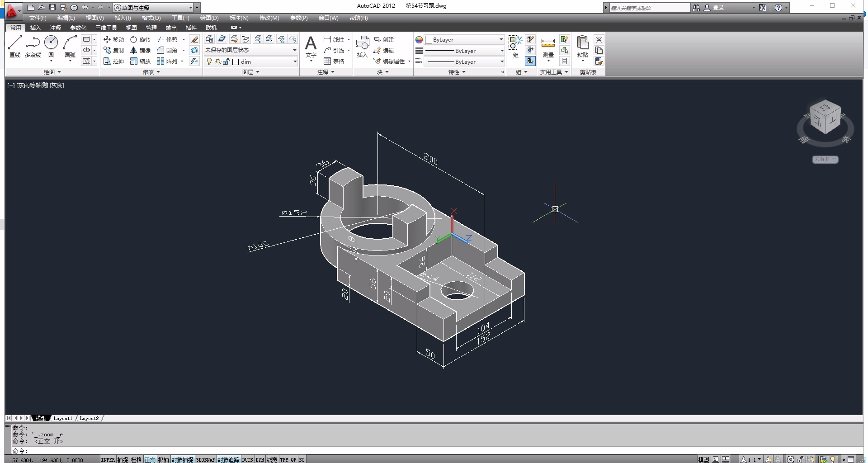Image resolution: width=868 pixels, height=463 pixels.
Task: Switch to the 注释 ribbon tab
Action: (x=55, y=28)
